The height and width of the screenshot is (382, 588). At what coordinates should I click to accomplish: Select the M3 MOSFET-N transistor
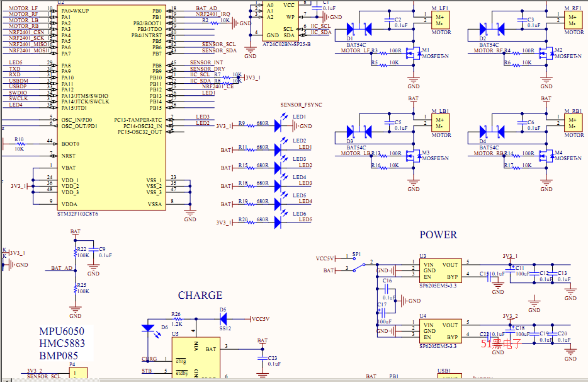click(415, 156)
